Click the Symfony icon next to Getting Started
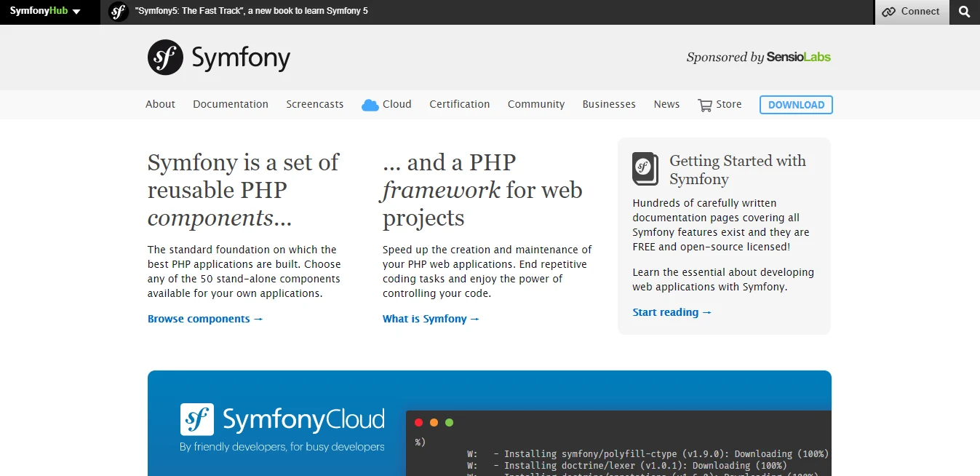Viewport: 980px width, 476px height. (x=645, y=169)
